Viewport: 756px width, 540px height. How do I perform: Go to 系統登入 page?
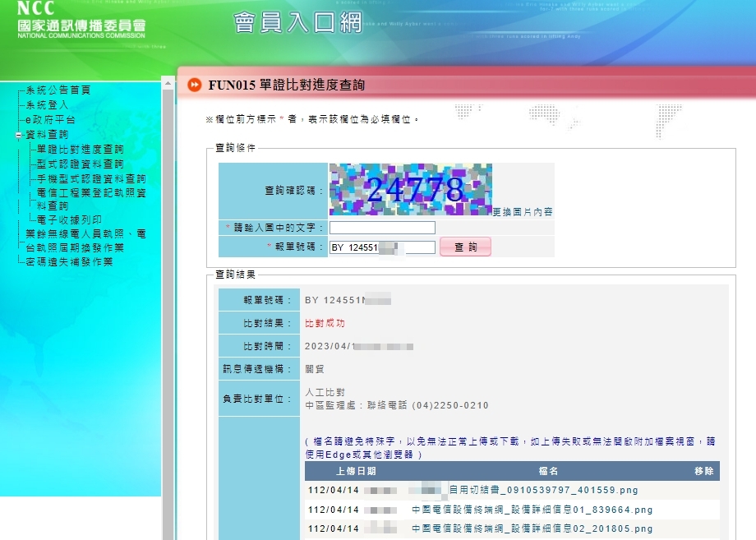pyautogui.click(x=47, y=105)
